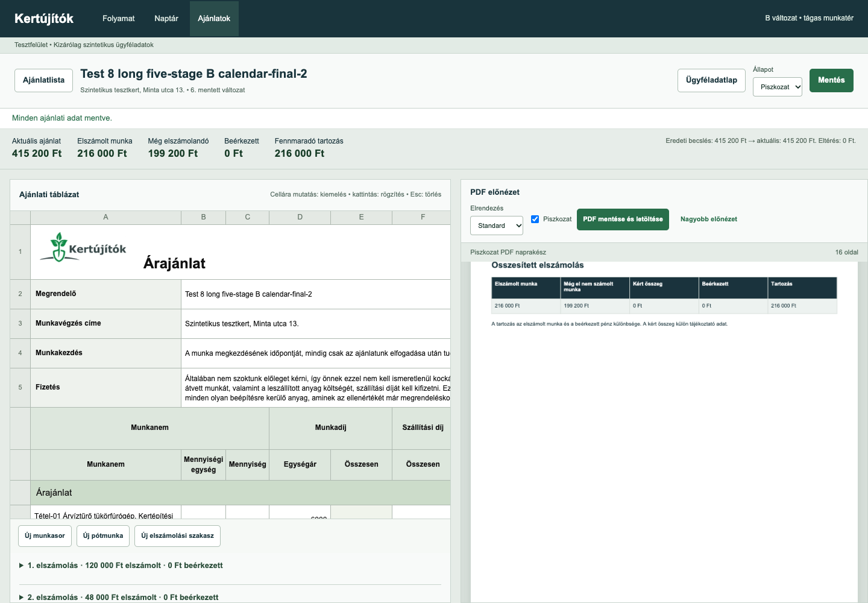The height and width of the screenshot is (603, 868).
Task: Add an Új pótmunka row
Action: 103,536
